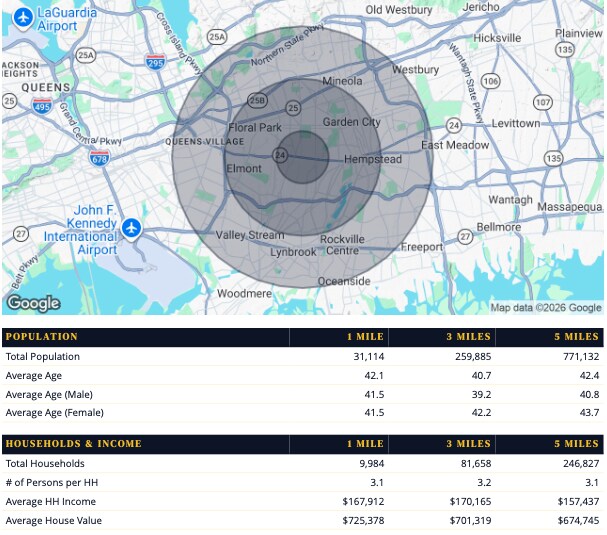607x535 pixels.
Task: Click the Jericho map label
Action: point(481,7)
